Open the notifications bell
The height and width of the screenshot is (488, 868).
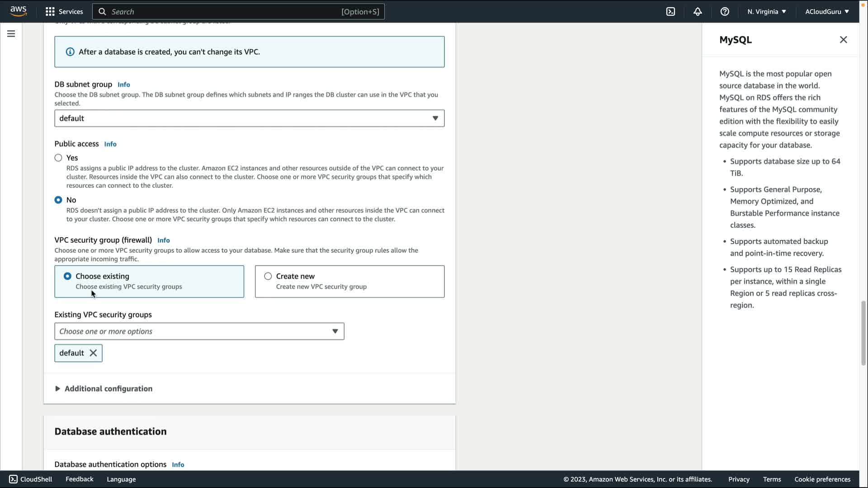pos(698,12)
